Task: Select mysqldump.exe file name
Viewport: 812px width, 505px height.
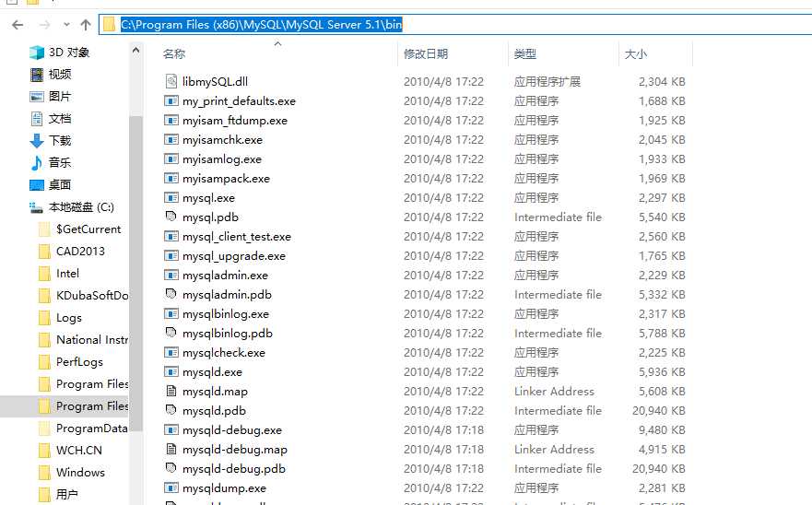Action: click(x=224, y=487)
